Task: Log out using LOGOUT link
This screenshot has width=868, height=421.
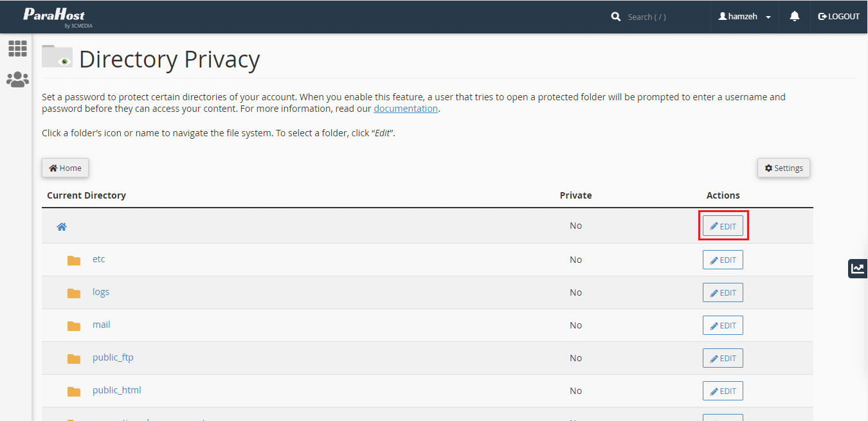Action: 838,17
